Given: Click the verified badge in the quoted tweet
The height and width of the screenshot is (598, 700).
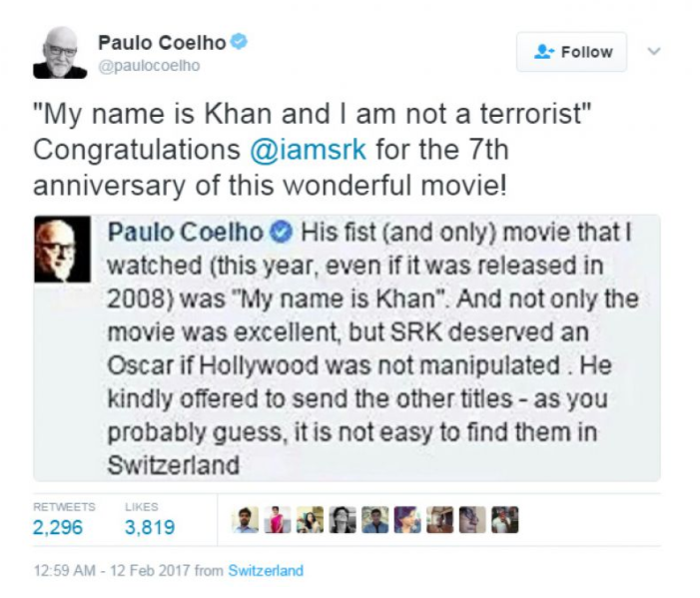Looking at the screenshot, I should pyautogui.click(x=282, y=232).
